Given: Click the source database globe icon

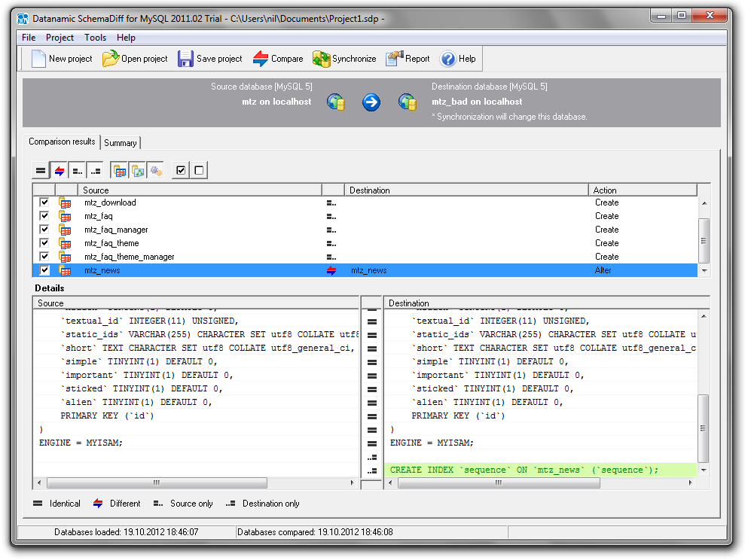Looking at the screenshot, I should tap(336, 102).
